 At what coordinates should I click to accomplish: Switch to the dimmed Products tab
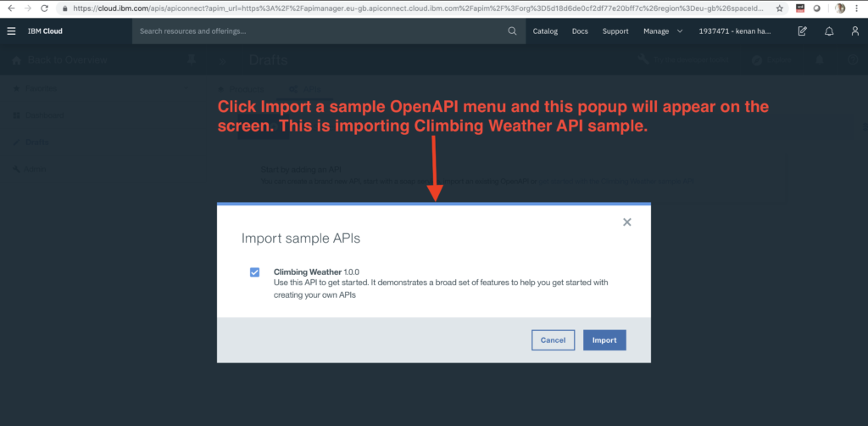coord(242,88)
